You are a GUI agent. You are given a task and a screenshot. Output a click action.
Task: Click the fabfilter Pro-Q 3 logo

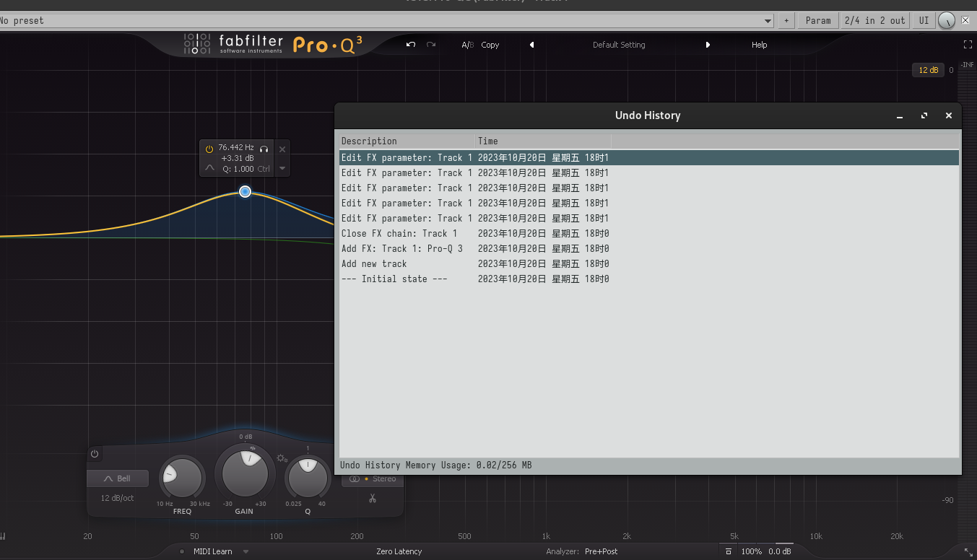click(272, 45)
